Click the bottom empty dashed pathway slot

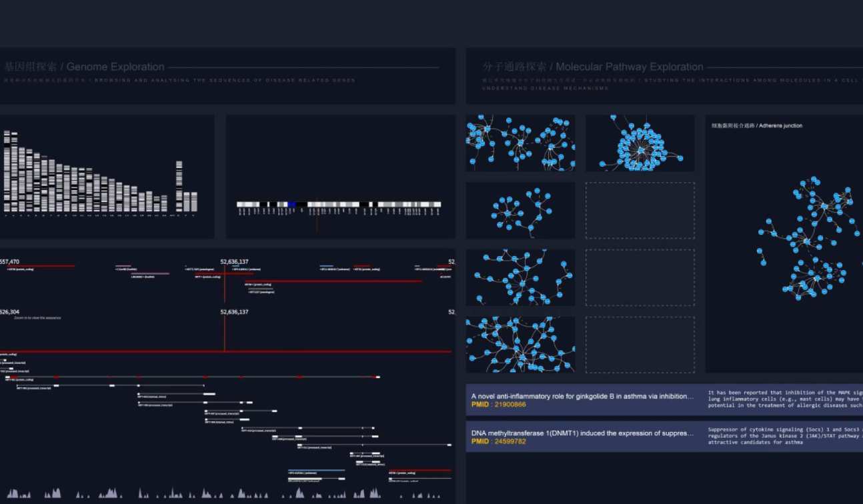click(640, 344)
